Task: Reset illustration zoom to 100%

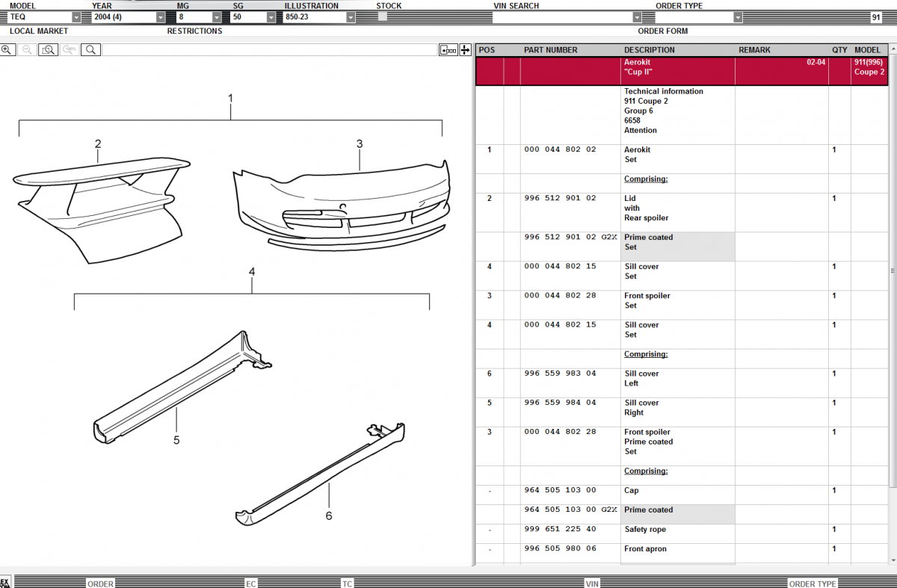Action: 70,50
